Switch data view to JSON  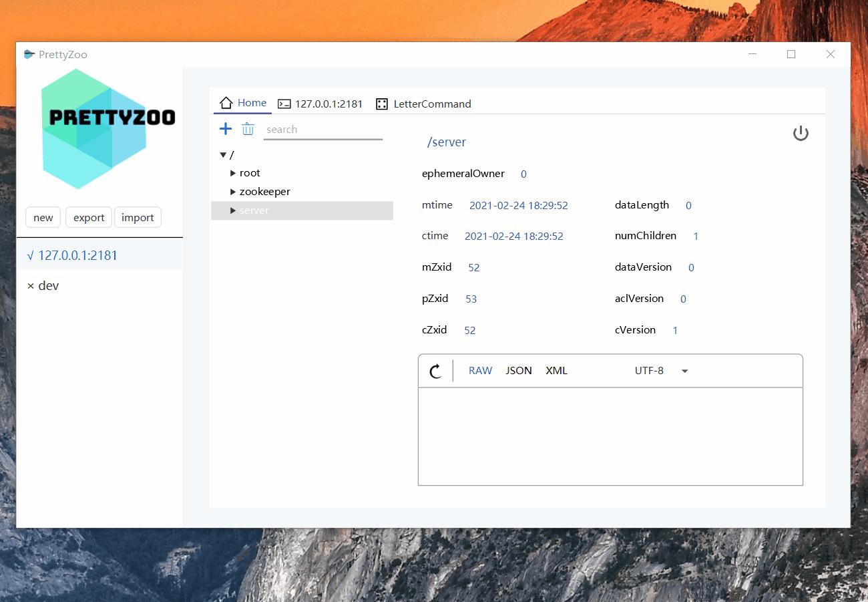pyautogui.click(x=519, y=370)
